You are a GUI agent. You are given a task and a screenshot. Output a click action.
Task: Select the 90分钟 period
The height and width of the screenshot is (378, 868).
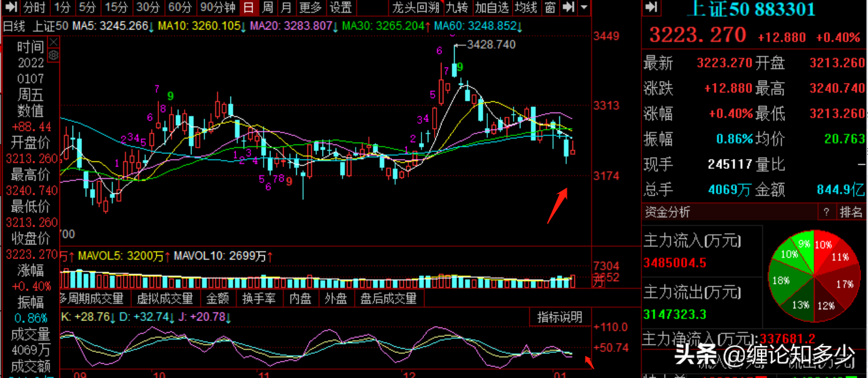(x=218, y=8)
